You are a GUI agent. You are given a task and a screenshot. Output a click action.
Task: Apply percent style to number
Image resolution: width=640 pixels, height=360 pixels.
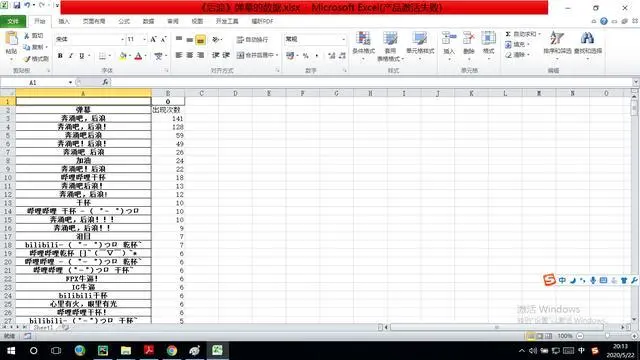pos(306,56)
